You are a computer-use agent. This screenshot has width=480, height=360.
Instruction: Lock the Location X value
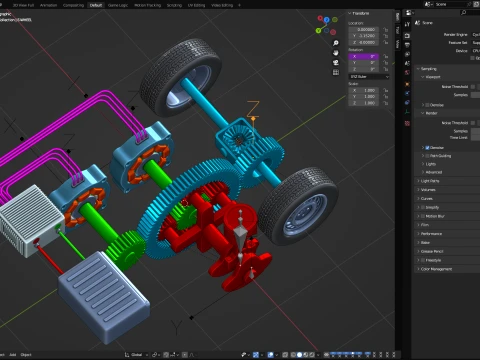386,30
